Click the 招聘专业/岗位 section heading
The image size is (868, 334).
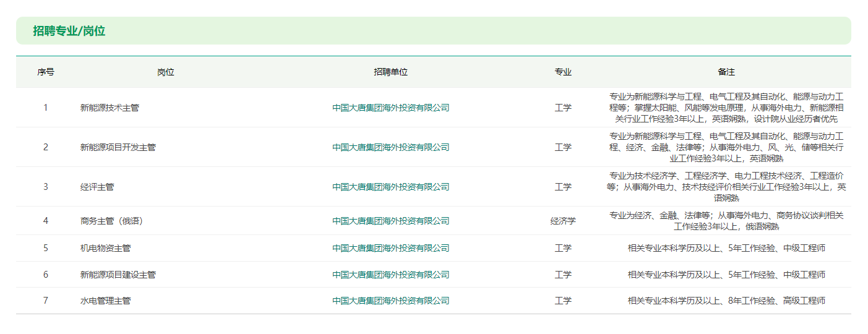(69, 31)
